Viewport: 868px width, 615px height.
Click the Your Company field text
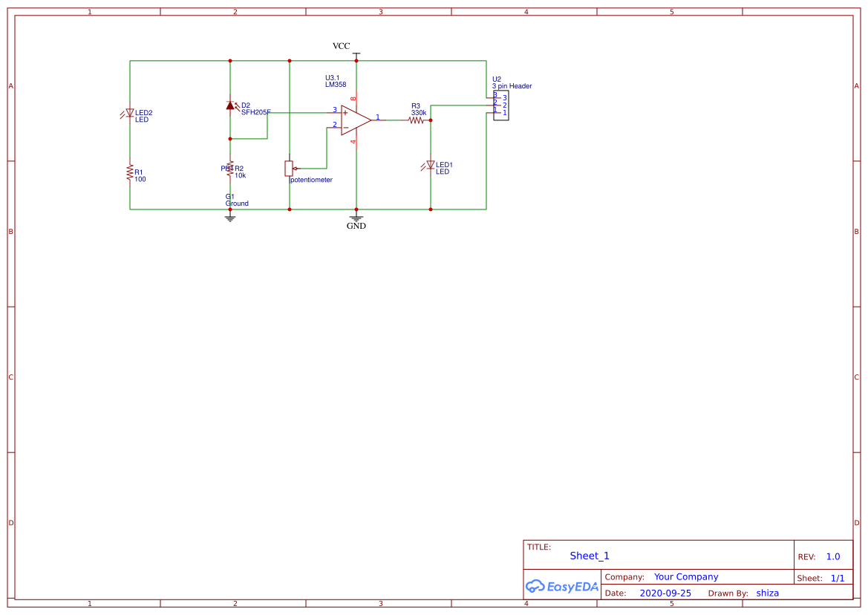pyautogui.click(x=685, y=576)
